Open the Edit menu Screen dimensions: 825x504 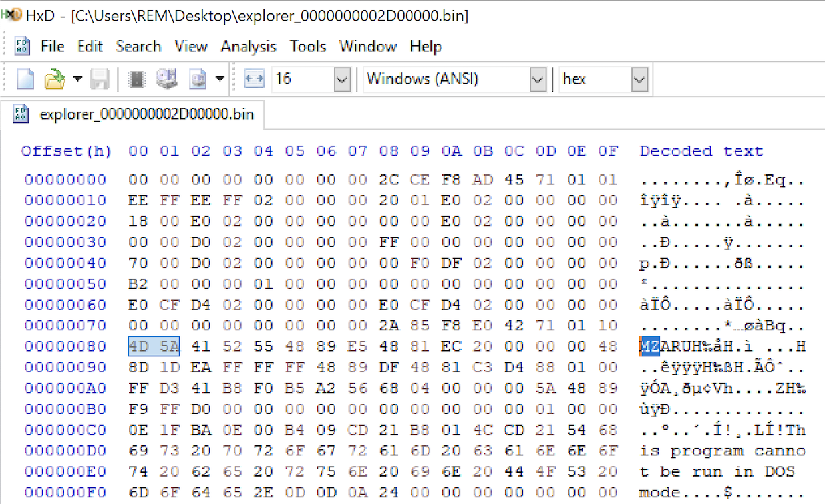click(90, 47)
